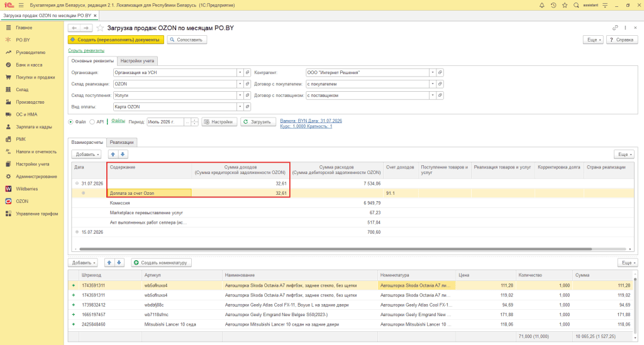This screenshot has width=644, height=345.
Task: Open the Склад поступления dropdown arrow
Action: [x=240, y=95]
